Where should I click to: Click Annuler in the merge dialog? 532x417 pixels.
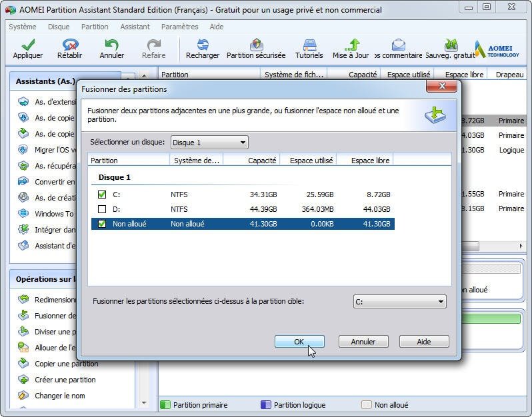pyautogui.click(x=363, y=342)
